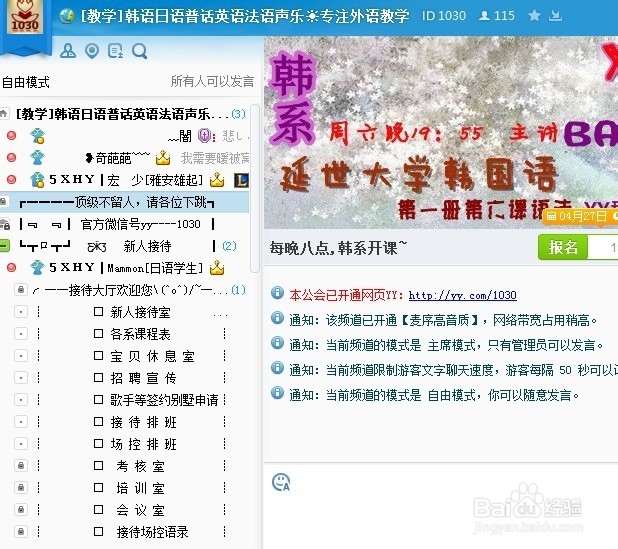Expand the 招聘宣传 sub-channel node
The width and height of the screenshot is (618, 549).
click(x=21, y=378)
